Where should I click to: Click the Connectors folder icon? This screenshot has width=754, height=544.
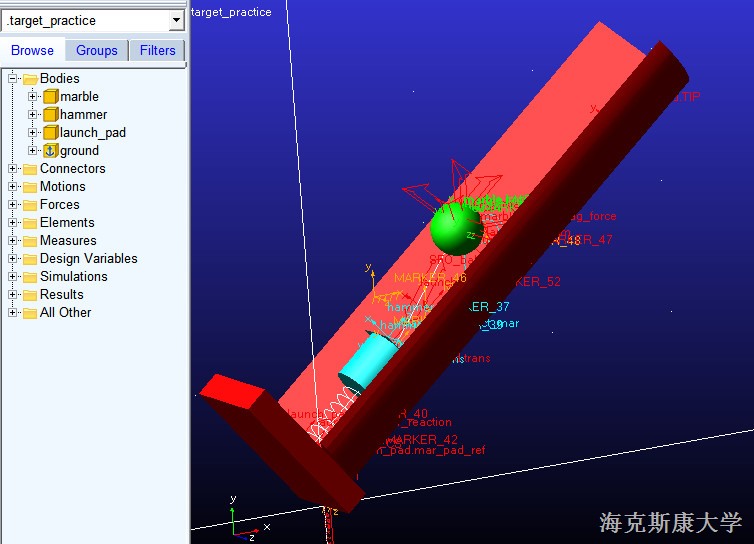29,169
